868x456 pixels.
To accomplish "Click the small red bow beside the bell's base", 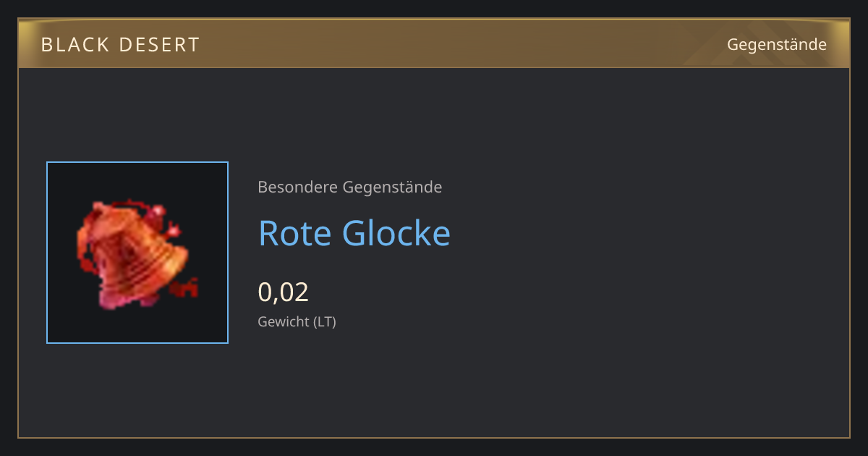I will point(185,287).
